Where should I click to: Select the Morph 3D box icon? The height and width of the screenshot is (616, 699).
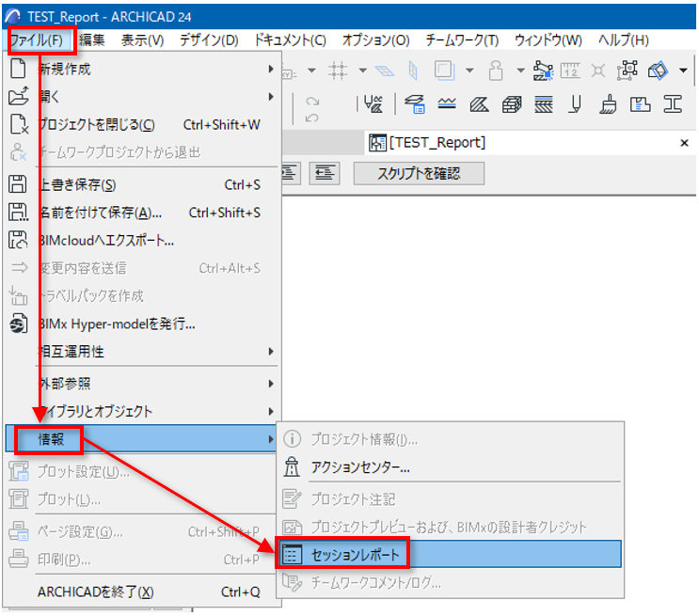[512, 105]
